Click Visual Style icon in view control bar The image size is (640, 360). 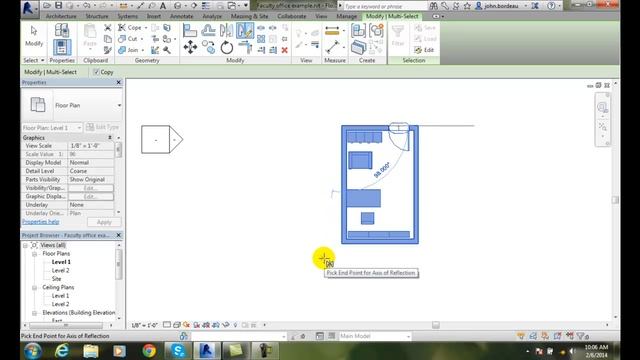coord(177,325)
